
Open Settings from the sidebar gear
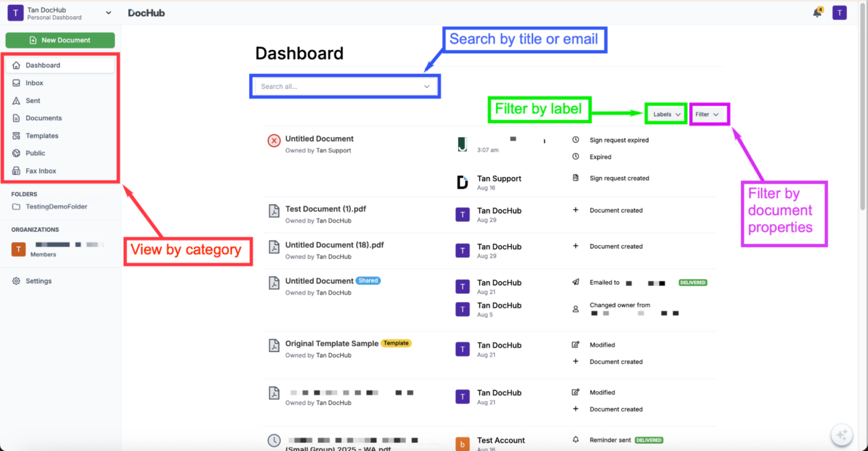click(39, 280)
